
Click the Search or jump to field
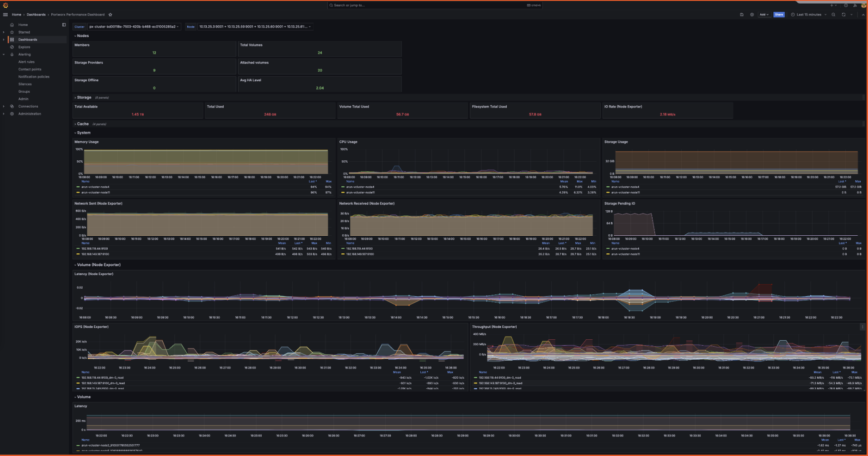pyautogui.click(x=434, y=5)
